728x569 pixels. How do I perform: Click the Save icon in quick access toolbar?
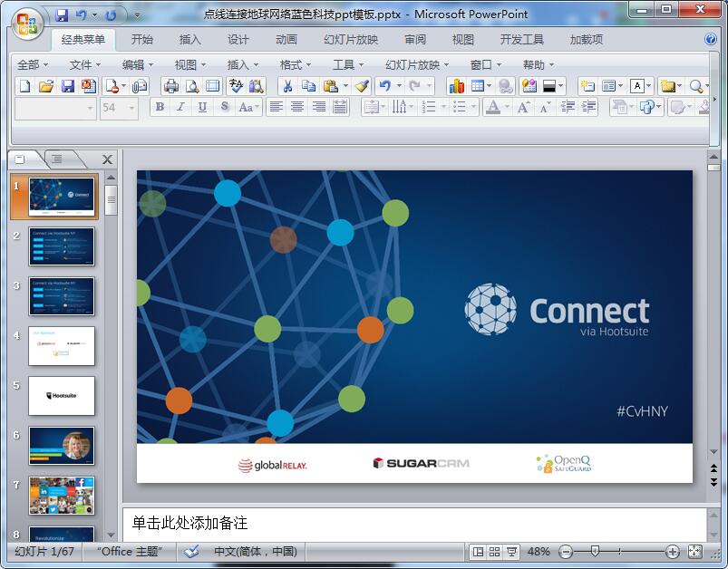tap(62, 15)
